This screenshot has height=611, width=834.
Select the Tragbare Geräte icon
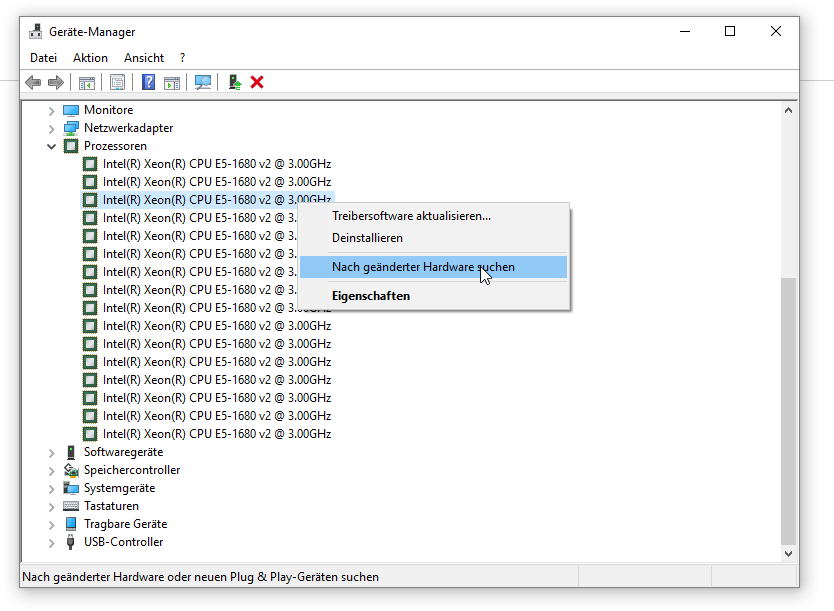[x=71, y=524]
